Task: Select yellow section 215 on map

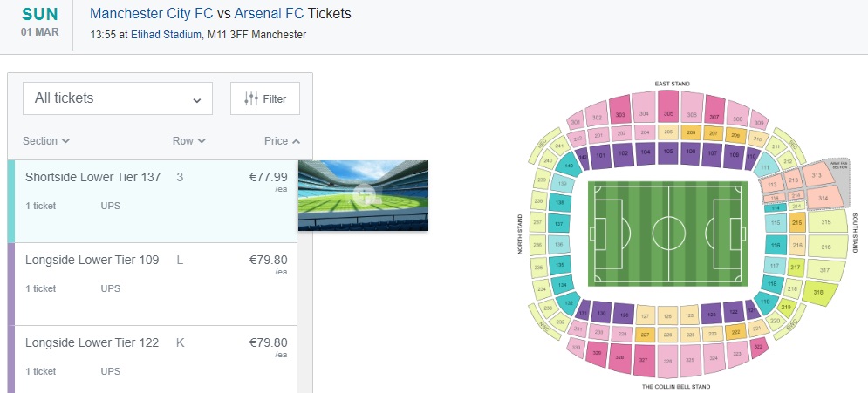Action: pyautogui.click(x=796, y=224)
